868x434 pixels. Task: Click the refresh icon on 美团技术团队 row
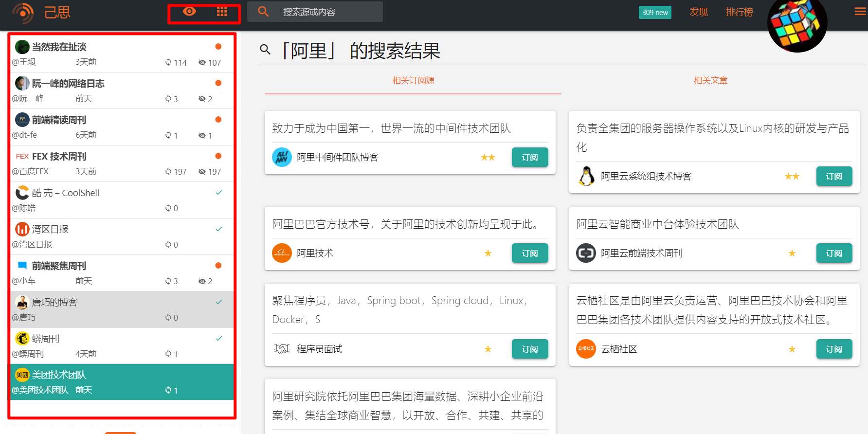(x=168, y=390)
